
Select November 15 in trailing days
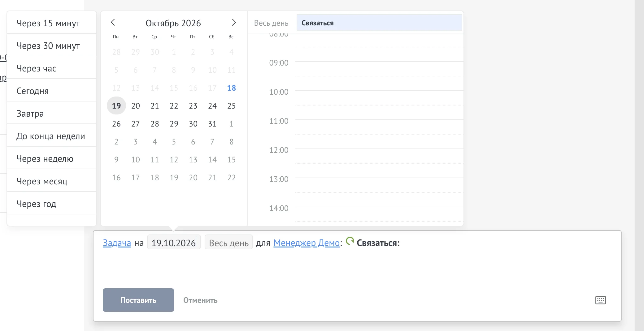pos(231,160)
